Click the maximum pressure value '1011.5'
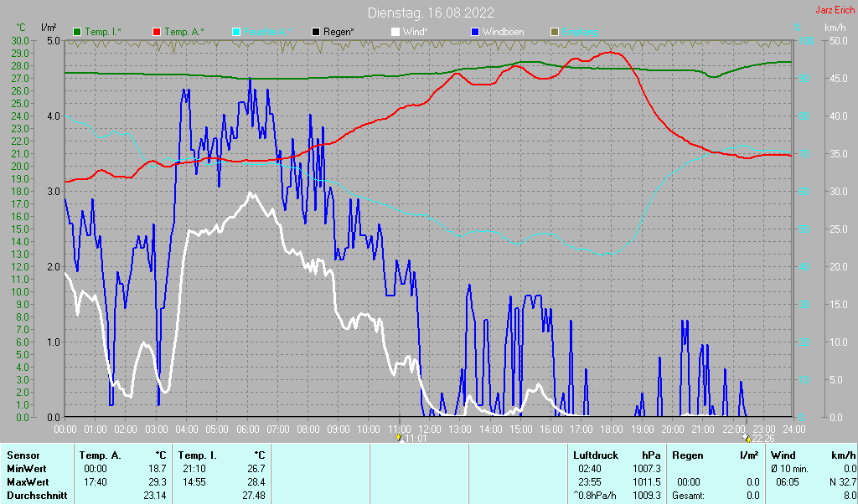 [647, 483]
